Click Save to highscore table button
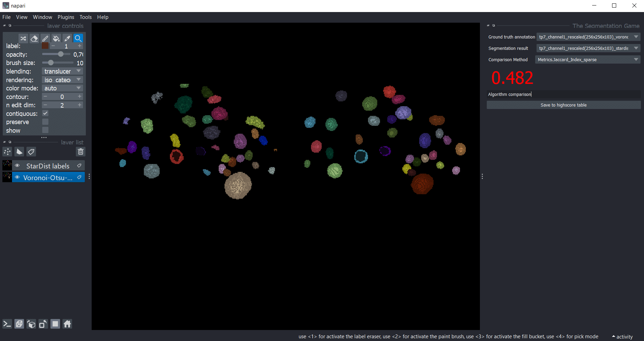Image resolution: width=644 pixels, height=341 pixels. click(563, 105)
